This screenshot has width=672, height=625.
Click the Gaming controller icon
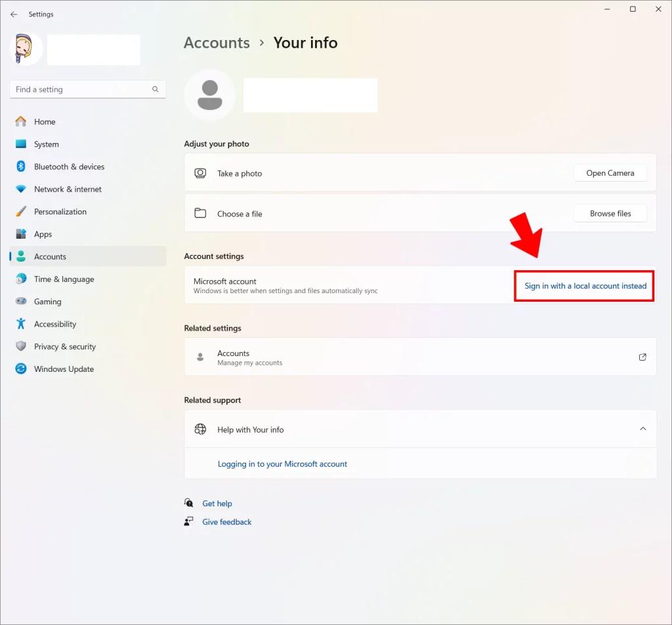[20, 301]
